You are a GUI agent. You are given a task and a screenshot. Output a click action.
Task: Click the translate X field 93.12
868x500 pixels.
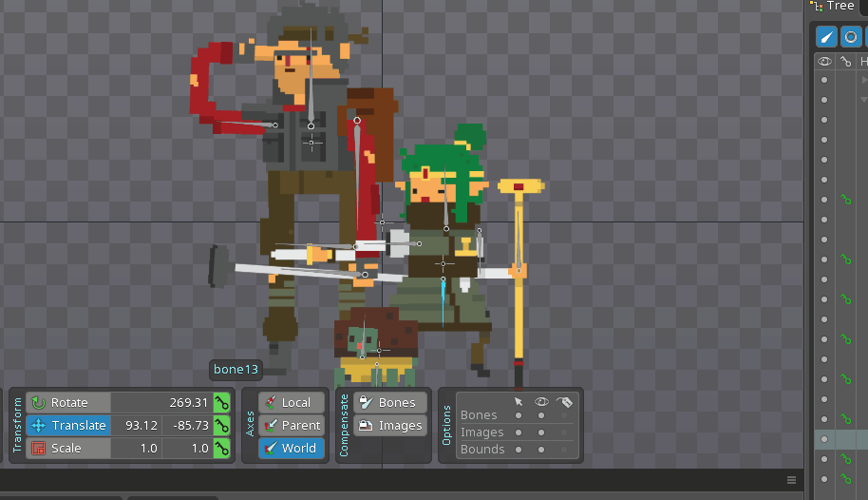(x=137, y=425)
